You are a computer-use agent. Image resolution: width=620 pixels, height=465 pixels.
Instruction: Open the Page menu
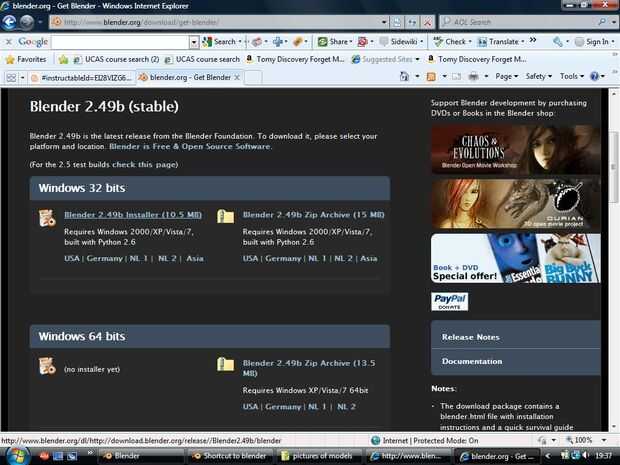click(506, 76)
